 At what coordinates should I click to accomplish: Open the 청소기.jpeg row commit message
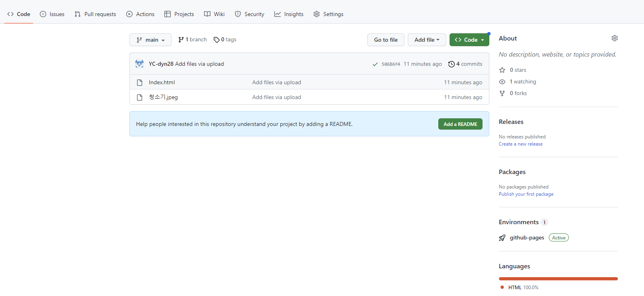(277, 97)
